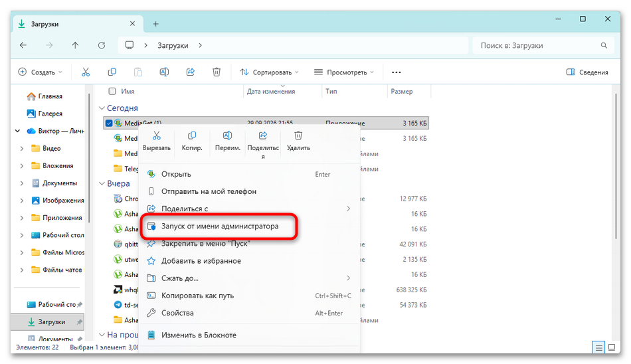
Task: Open Рабочий стол pinned sidebar item
Action: [50, 305]
